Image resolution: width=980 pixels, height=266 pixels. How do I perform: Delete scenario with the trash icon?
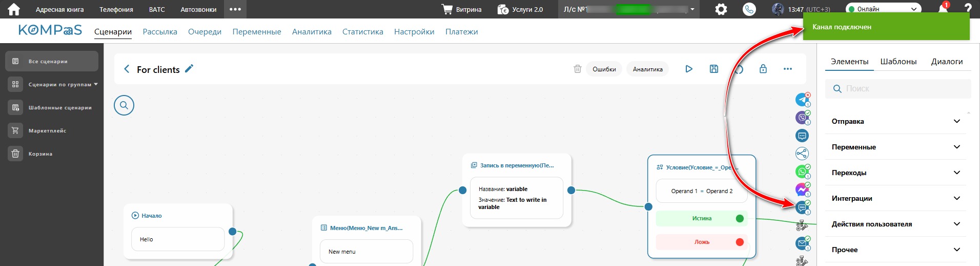click(578, 69)
